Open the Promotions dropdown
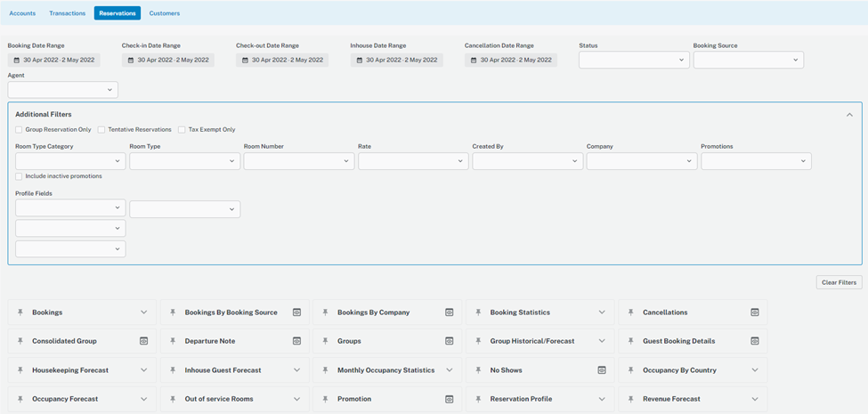This screenshot has height=414, width=868. pos(756,161)
